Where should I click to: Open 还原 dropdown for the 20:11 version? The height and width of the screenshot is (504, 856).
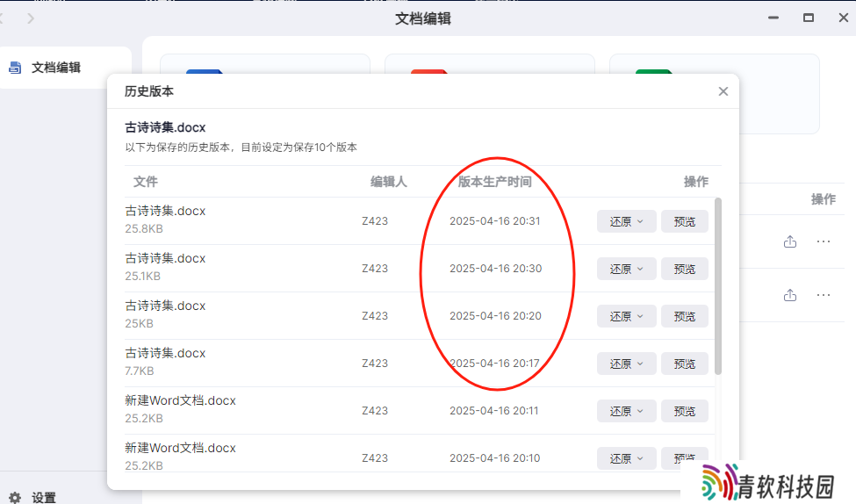(626, 411)
